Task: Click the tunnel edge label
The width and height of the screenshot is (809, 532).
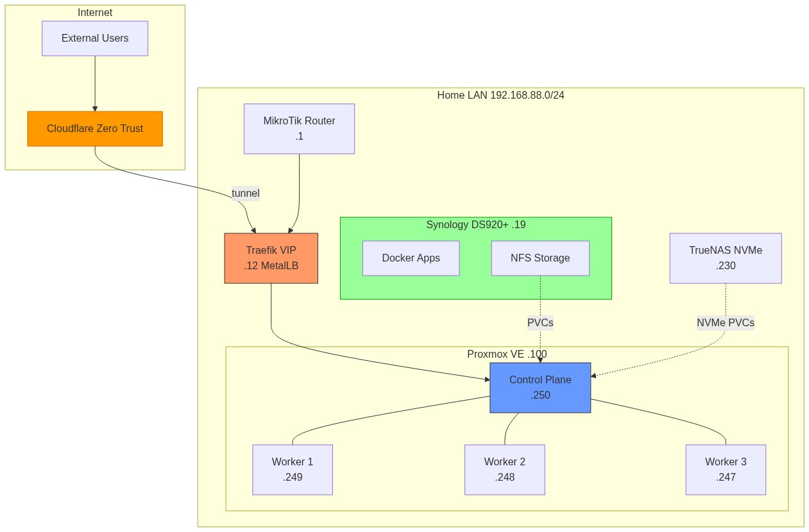Action: 246,193
